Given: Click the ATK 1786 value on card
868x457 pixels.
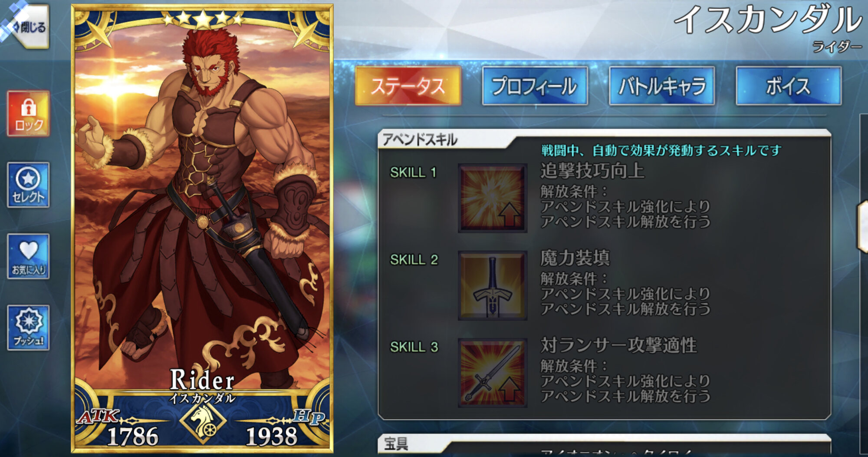Looking at the screenshot, I should 133,436.
